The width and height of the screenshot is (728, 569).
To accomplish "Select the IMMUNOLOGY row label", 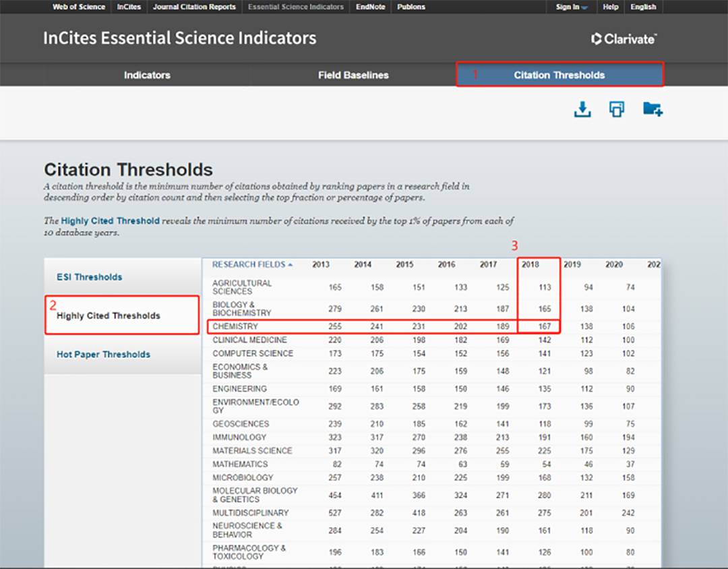I will (x=239, y=438).
